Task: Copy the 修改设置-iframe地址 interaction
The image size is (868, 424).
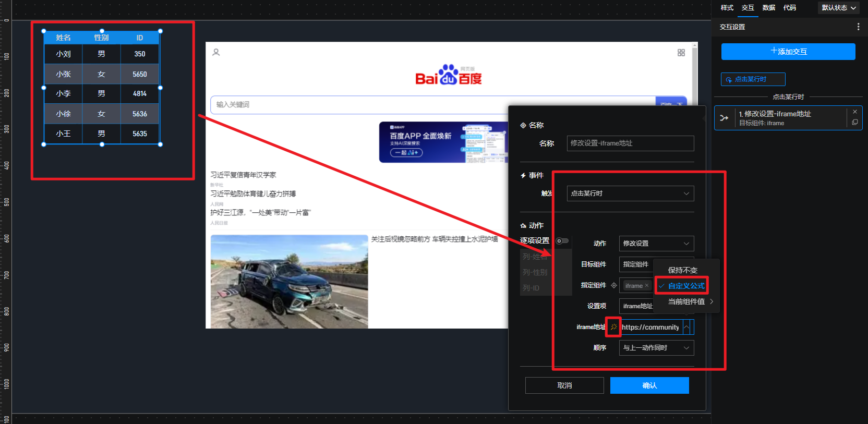Action: [x=855, y=123]
